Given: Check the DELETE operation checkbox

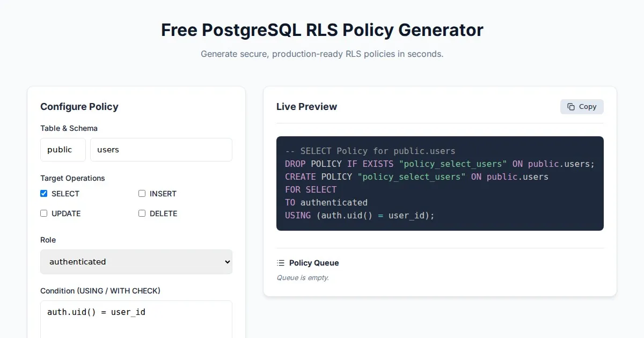Looking at the screenshot, I should pyautogui.click(x=142, y=214).
